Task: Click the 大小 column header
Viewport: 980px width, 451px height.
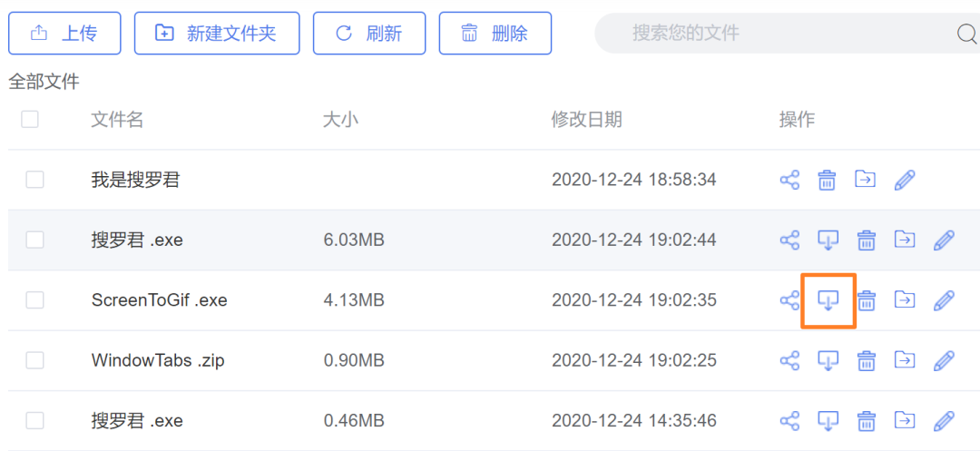Action: click(x=340, y=119)
